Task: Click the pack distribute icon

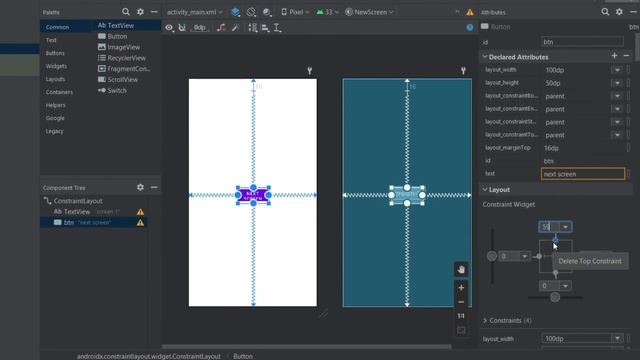Action: point(253,28)
